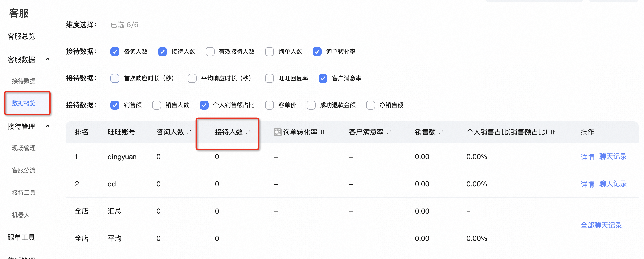
Task: Check 平均响应时长（秒）option
Action: 192,78
